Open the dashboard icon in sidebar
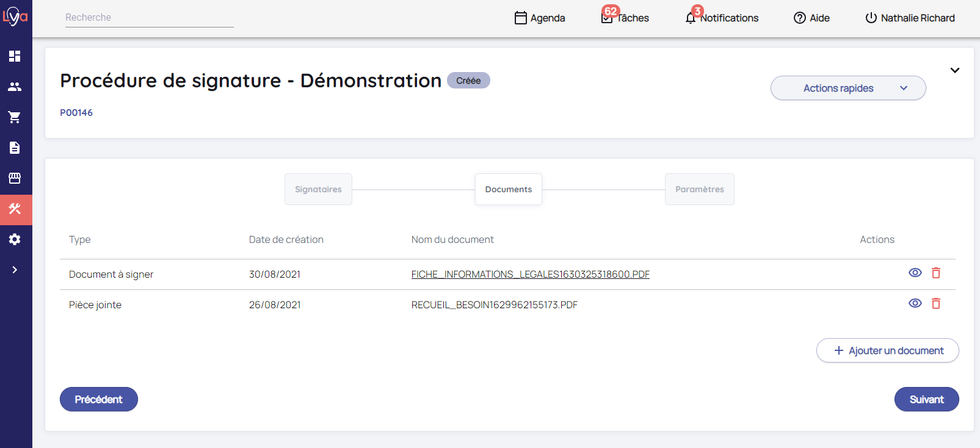Screen dimensions: 980x448 pos(15,56)
